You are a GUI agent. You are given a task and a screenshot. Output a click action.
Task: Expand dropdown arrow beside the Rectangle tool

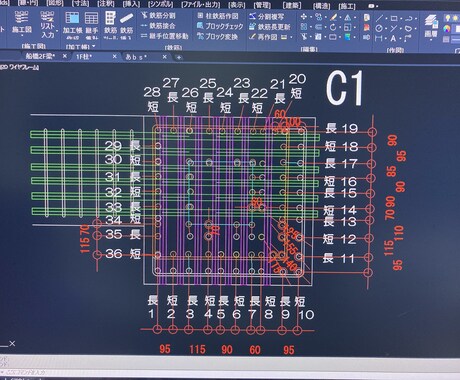coord(401,19)
